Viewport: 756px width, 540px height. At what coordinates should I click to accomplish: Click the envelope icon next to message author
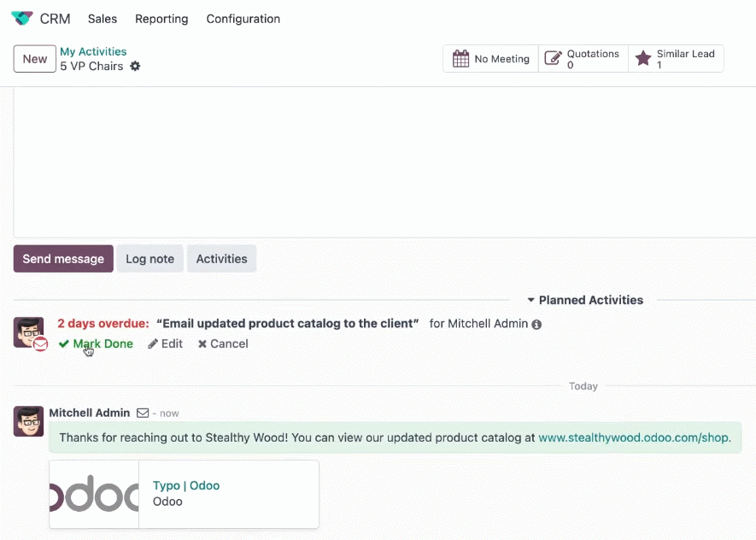[143, 414]
